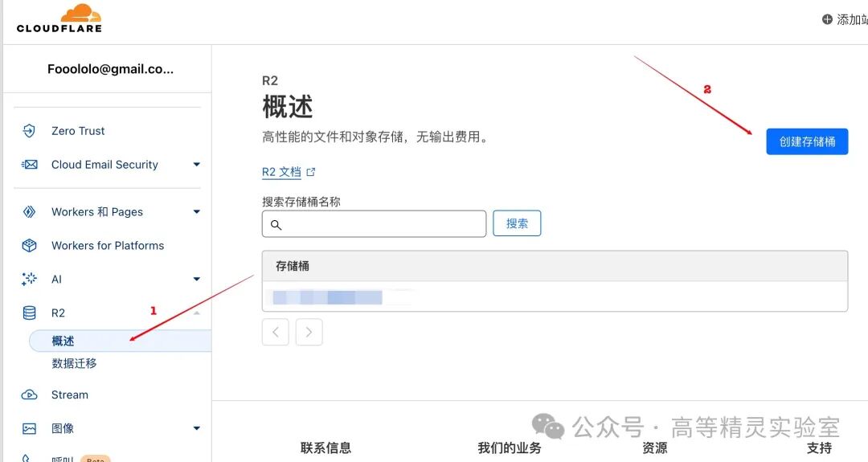Click the AI sparkle icon

[x=29, y=279]
